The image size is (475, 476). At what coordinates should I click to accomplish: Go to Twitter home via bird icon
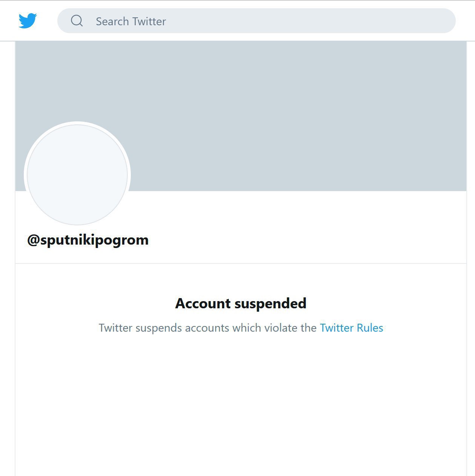(x=28, y=21)
